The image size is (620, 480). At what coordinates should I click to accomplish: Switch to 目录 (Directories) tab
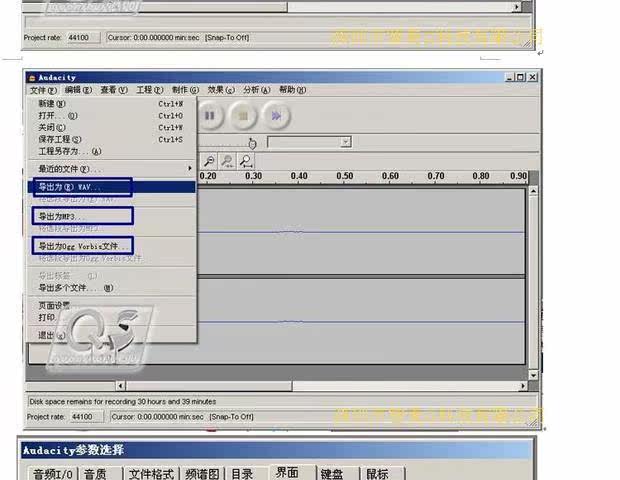click(x=248, y=474)
